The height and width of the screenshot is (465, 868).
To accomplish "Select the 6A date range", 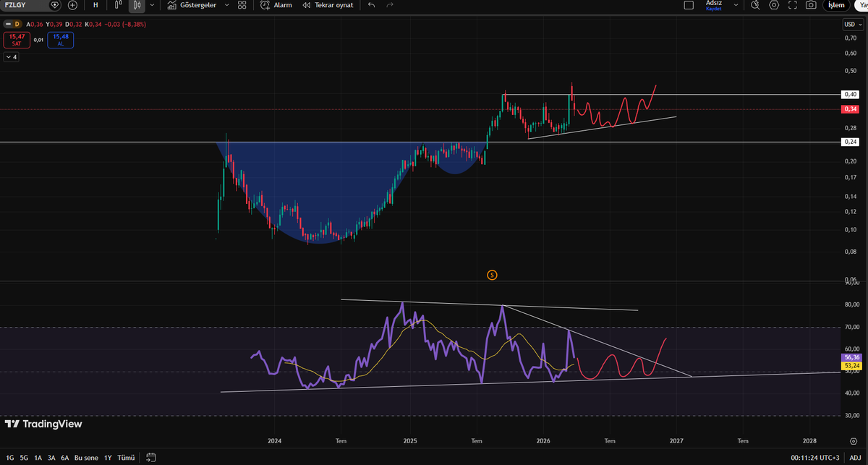I will [65, 458].
